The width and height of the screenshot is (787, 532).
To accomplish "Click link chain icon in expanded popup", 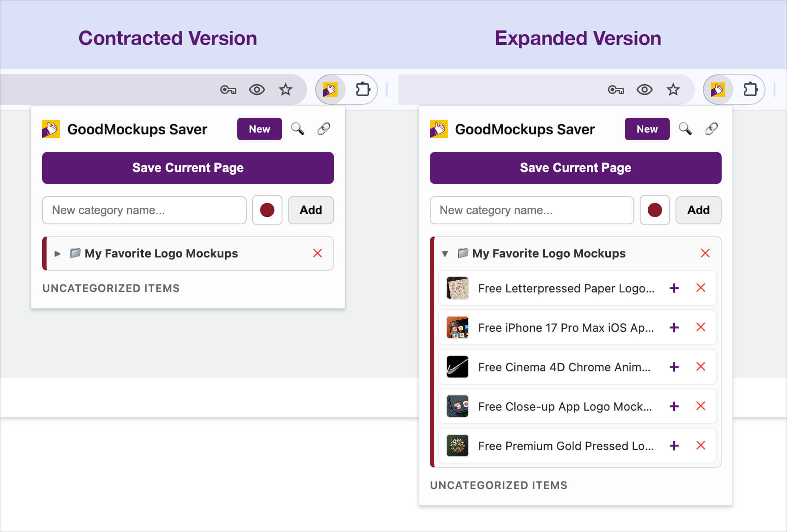I will pos(711,129).
